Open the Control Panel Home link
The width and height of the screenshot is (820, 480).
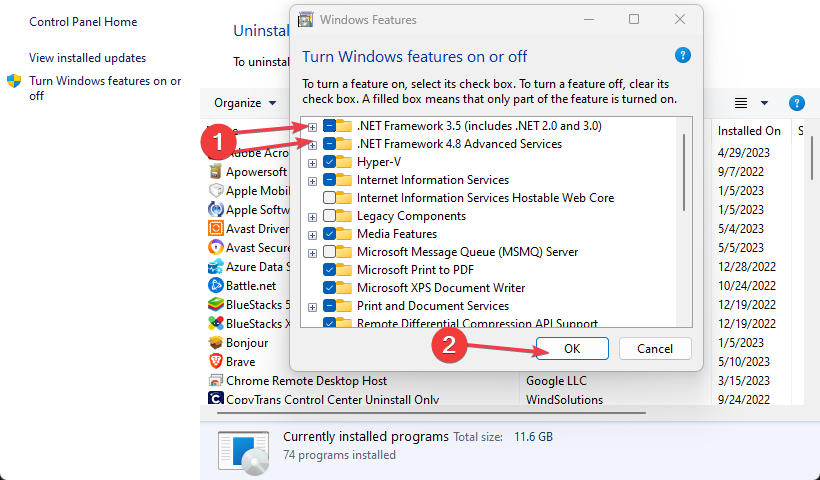pyautogui.click(x=83, y=22)
